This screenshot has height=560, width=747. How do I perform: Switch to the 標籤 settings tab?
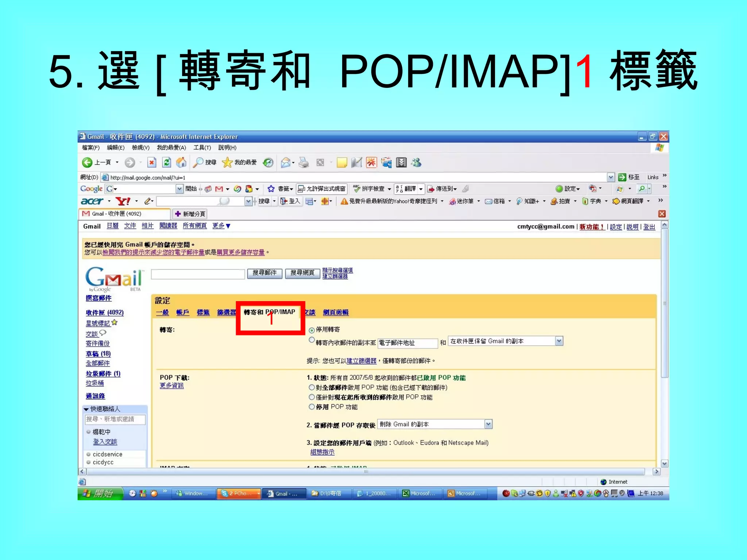pyautogui.click(x=203, y=312)
